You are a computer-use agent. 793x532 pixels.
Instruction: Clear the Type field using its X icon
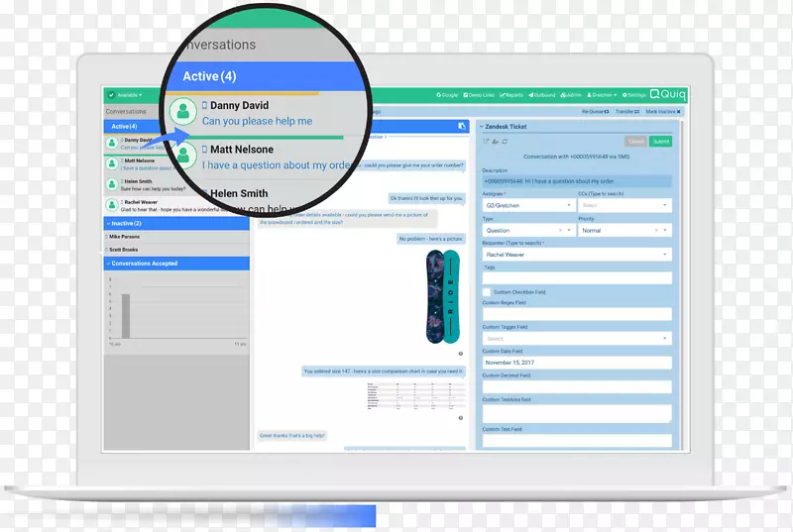click(561, 230)
